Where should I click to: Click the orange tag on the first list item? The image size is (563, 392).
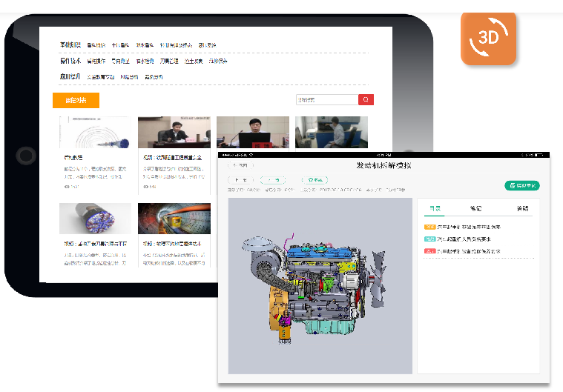click(429, 227)
